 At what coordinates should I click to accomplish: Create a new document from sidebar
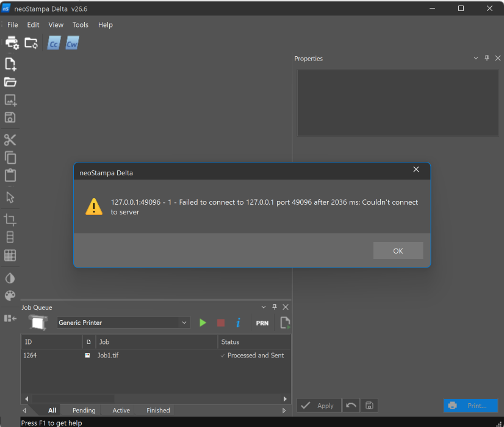point(10,64)
